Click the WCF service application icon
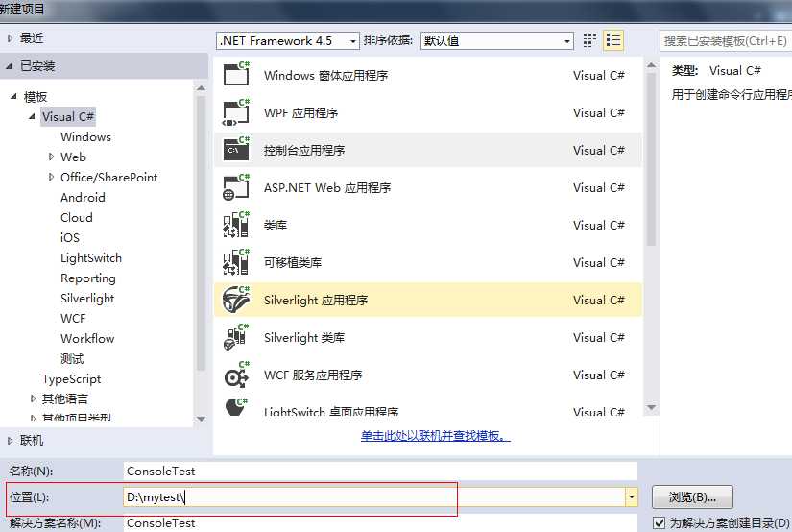 236,375
